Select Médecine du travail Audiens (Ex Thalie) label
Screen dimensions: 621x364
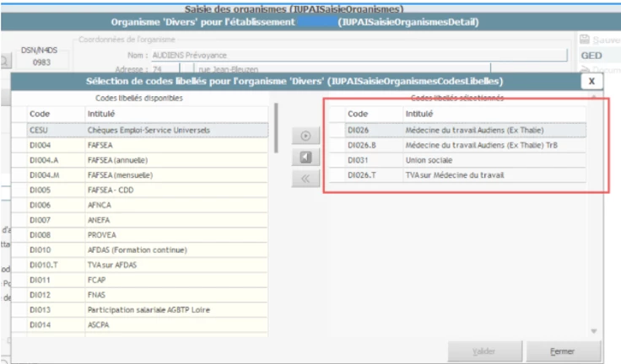coord(474,130)
